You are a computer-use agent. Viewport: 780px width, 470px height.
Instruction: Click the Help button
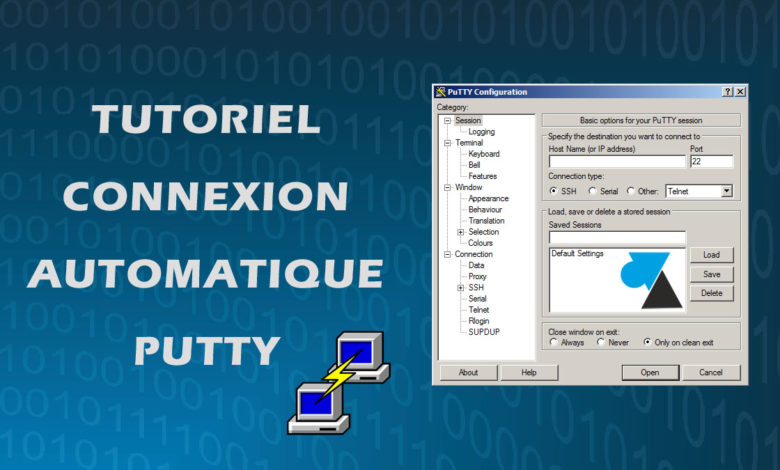point(529,373)
